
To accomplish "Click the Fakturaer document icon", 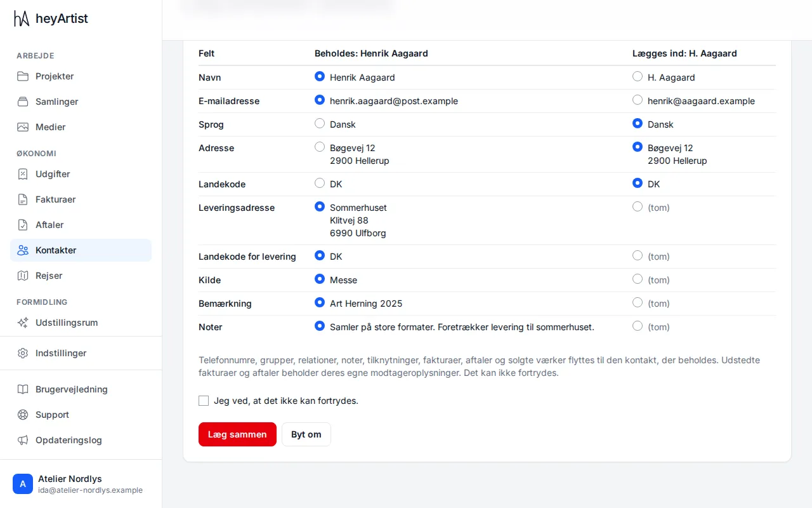I will click(23, 199).
